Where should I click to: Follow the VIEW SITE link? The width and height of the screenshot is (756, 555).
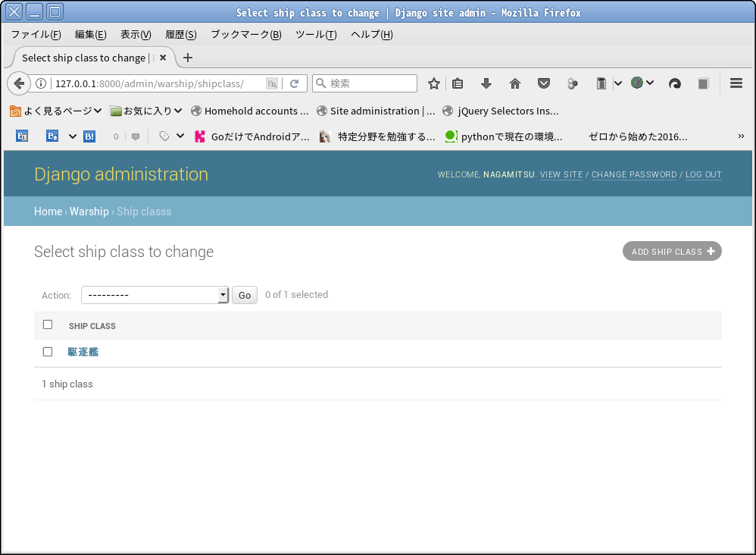click(561, 174)
